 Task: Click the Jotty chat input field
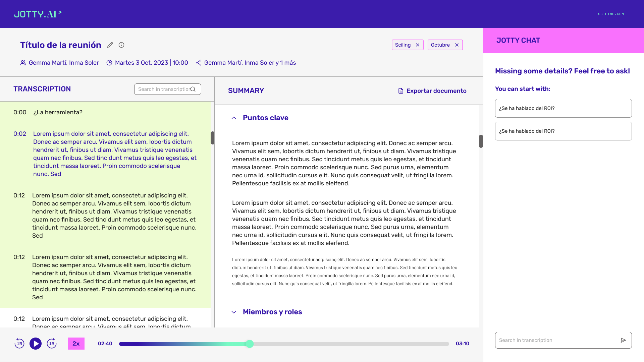pos(557,340)
